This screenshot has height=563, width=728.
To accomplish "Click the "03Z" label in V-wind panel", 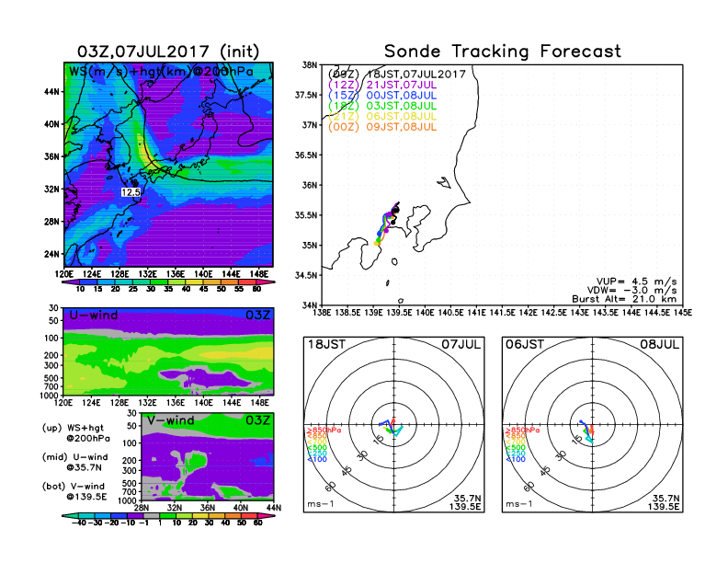I will click(257, 420).
